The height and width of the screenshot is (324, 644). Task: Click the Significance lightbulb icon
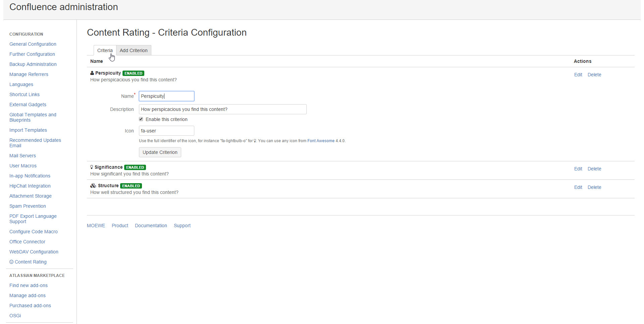point(92,167)
